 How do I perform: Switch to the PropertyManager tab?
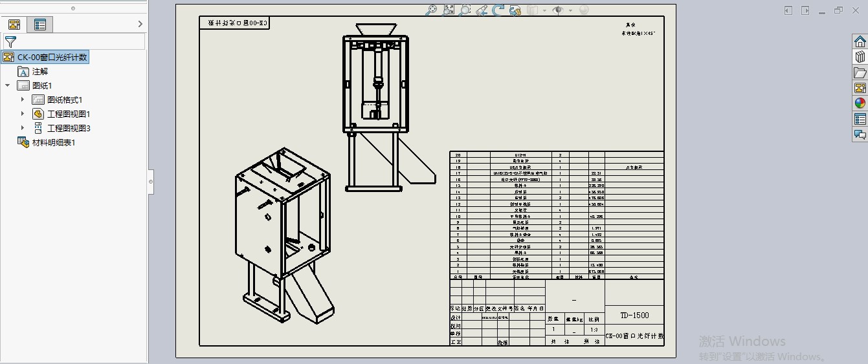[40, 25]
